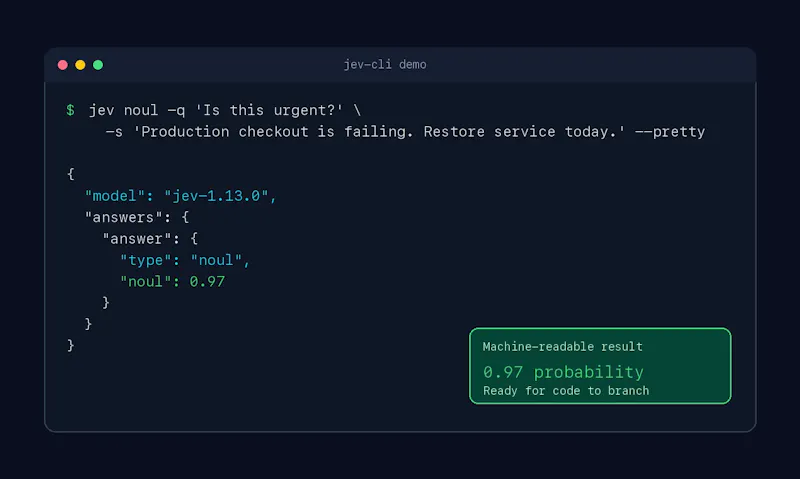Image resolution: width=800 pixels, height=479 pixels.
Task: Click the green maximize window dot
Action: tap(98, 65)
